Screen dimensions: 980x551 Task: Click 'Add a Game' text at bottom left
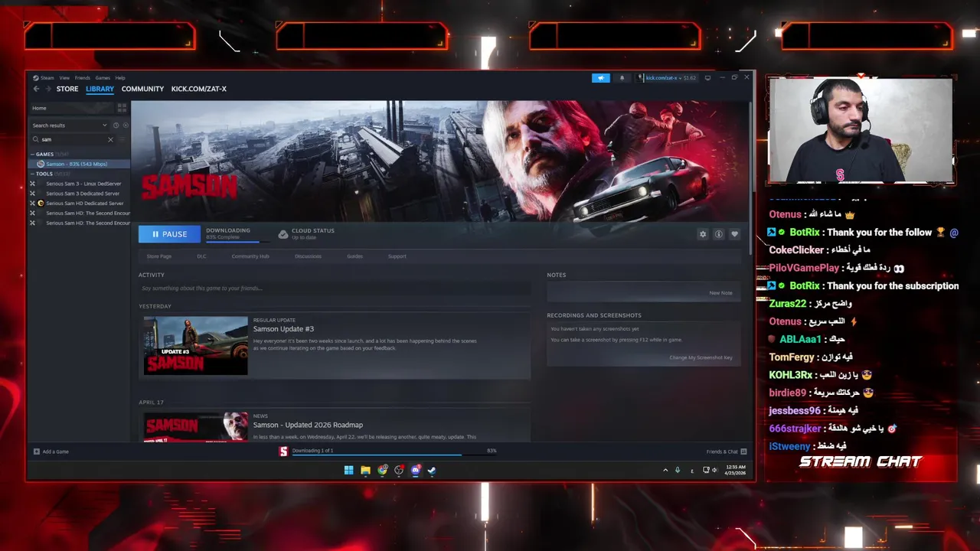pos(55,452)
